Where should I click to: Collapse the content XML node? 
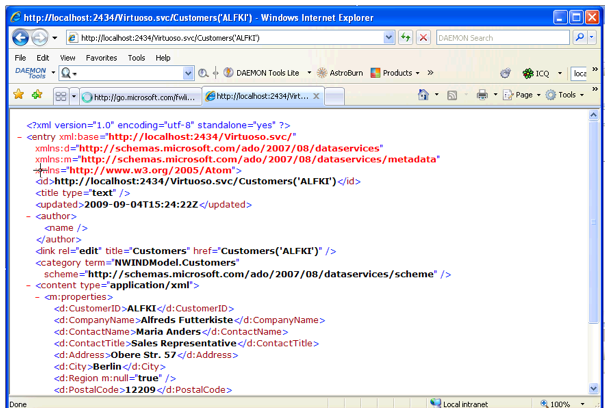tap(28, 285)
